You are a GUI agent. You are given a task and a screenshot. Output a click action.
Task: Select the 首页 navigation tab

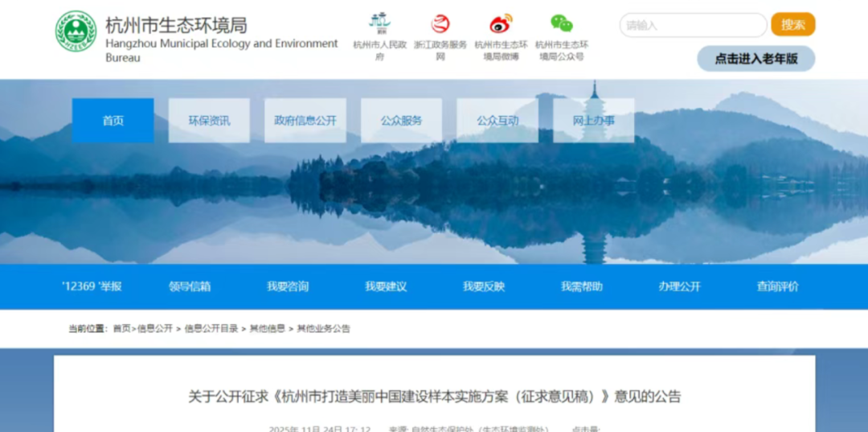113,121
